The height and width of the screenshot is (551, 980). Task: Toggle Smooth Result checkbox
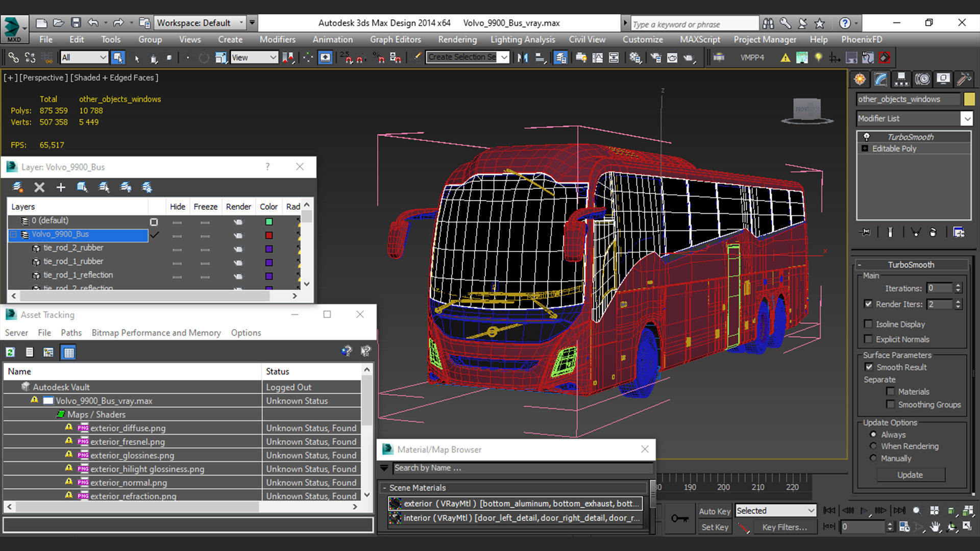pos(869,367)
